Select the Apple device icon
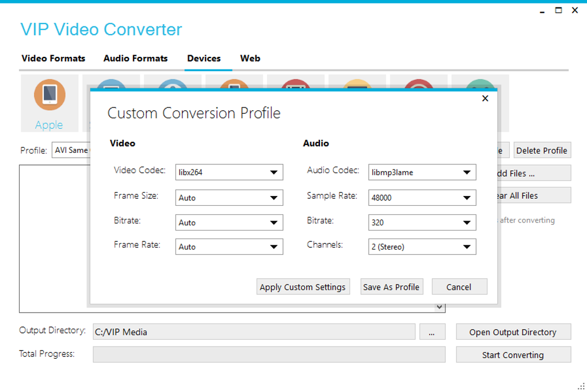Image resolution: width=587 pixels, height=392 pixels. pos(49,103)
